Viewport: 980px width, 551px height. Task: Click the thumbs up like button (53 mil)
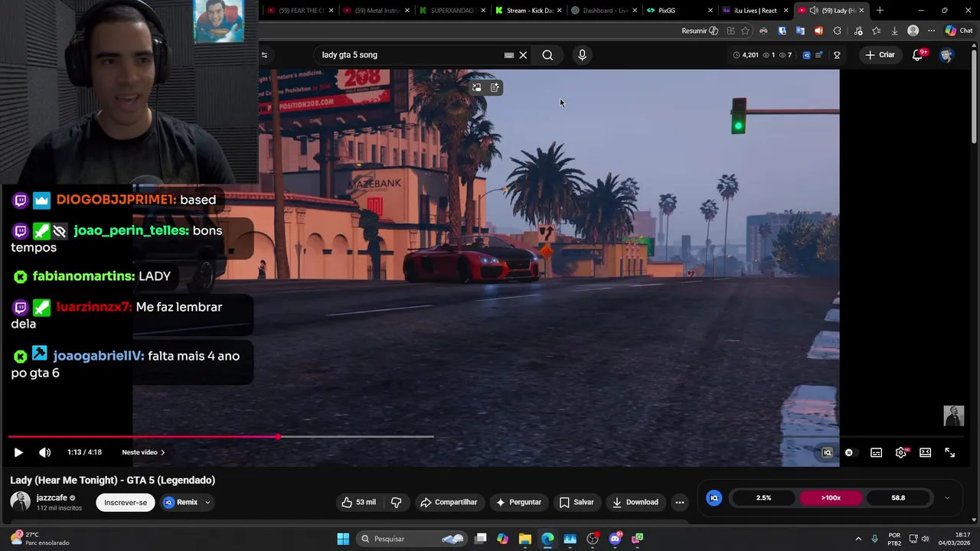pos(358,502)
